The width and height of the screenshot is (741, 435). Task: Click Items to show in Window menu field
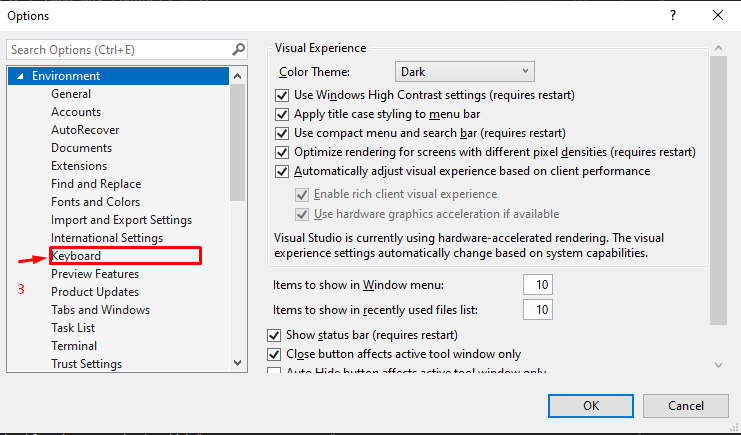pyautogui.click(x=538, y=285)
